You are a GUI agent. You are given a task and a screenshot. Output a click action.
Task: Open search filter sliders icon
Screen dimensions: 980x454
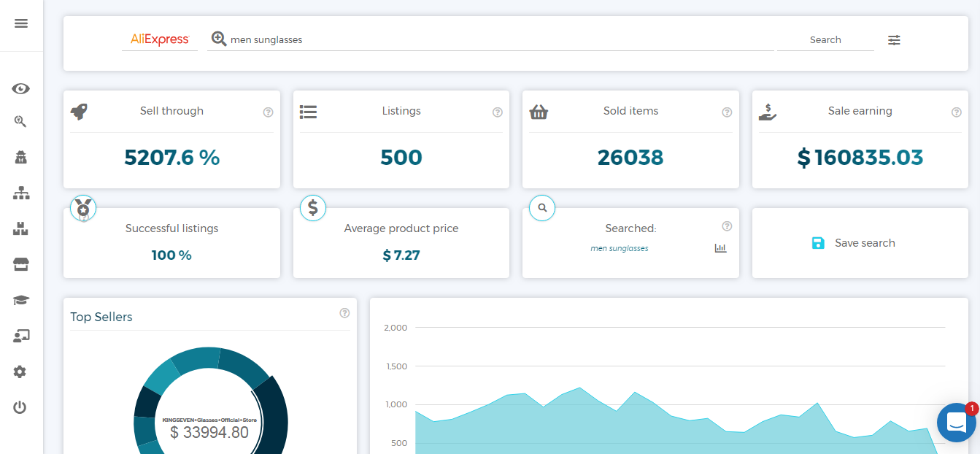(x=894, y=40)
